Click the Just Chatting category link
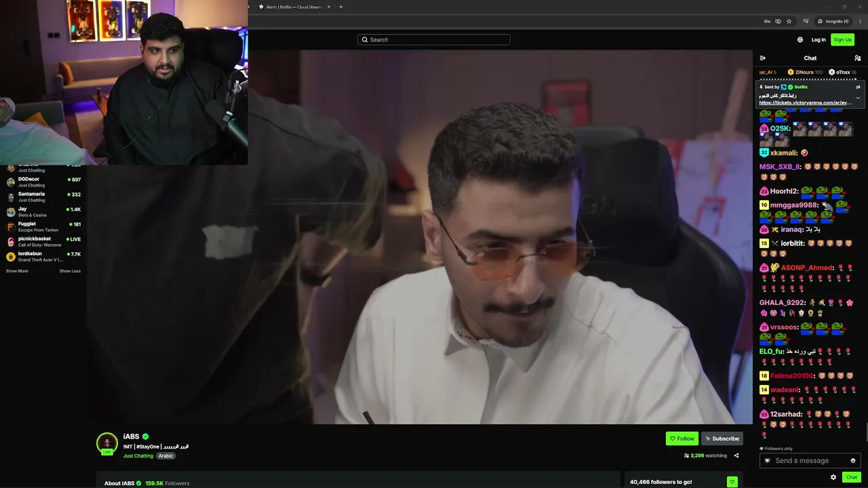Image resolution: width=868 pixels, height=488 pixels. click(x=138, y=456)
